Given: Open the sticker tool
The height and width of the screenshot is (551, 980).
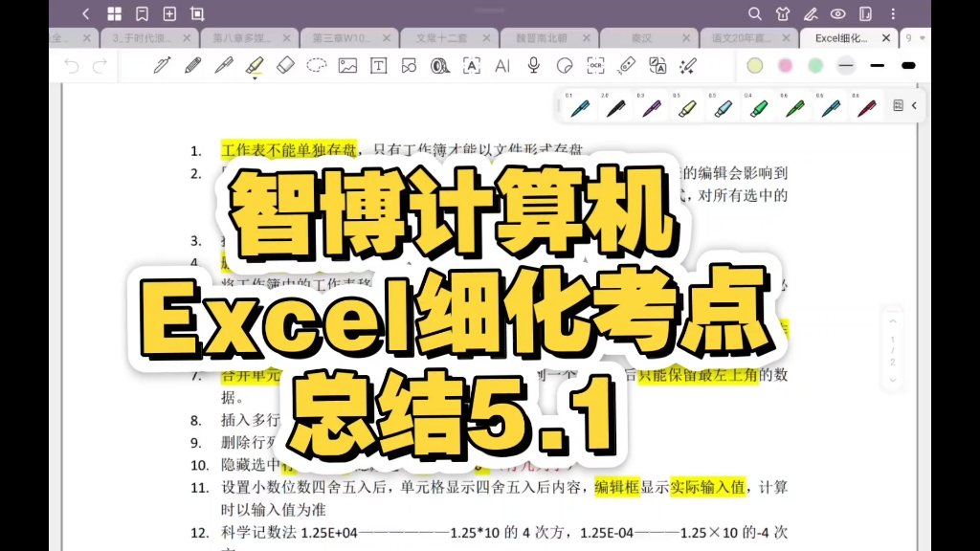Looking at the screenshot, I should [x=565, y=66].
